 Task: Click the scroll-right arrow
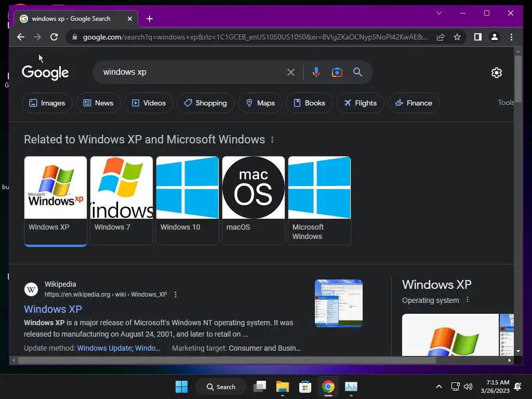tap(509, 361)
